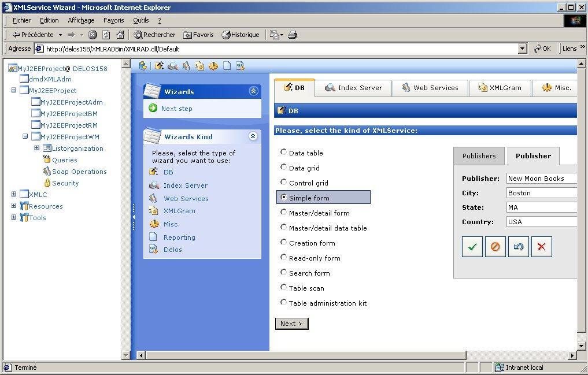Click the City input field
The width and height of the screenshot is (588, 375).
541,193
